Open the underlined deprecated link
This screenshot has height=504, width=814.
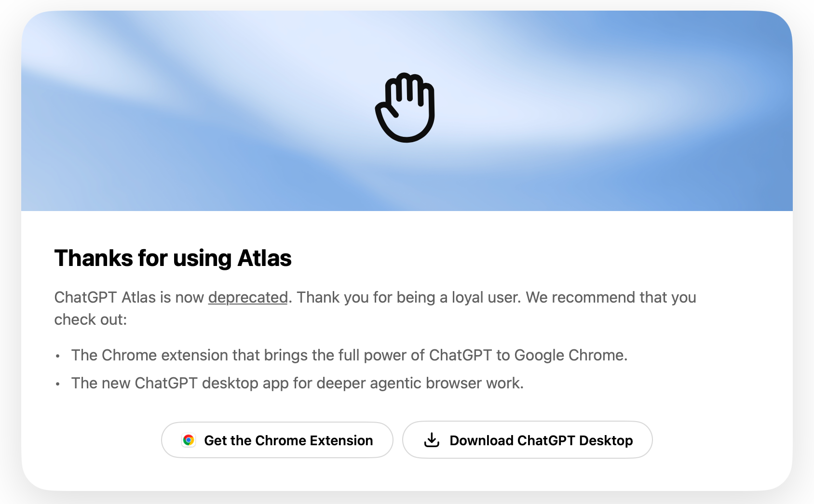coord(248,297)
